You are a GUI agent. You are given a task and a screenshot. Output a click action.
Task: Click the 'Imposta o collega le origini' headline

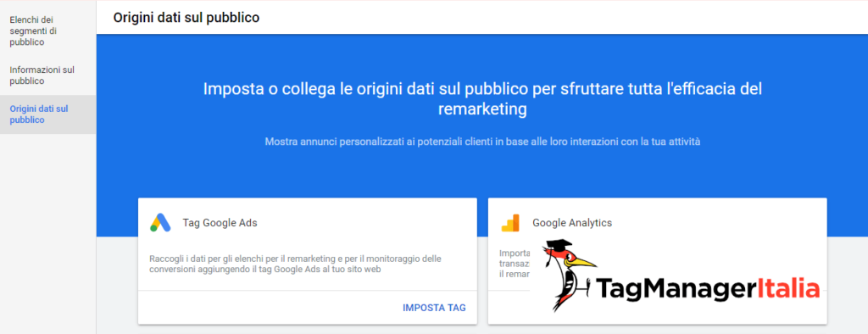point(482,98)
